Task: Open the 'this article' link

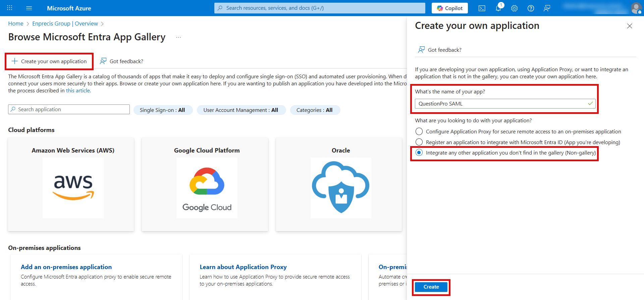Action: tap(78, 91)
